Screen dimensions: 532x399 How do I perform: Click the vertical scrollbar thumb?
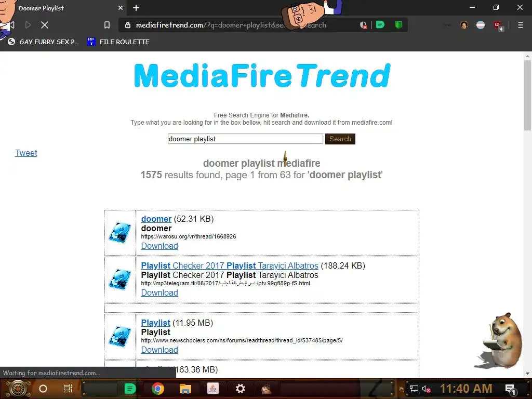tap(527, 95)
